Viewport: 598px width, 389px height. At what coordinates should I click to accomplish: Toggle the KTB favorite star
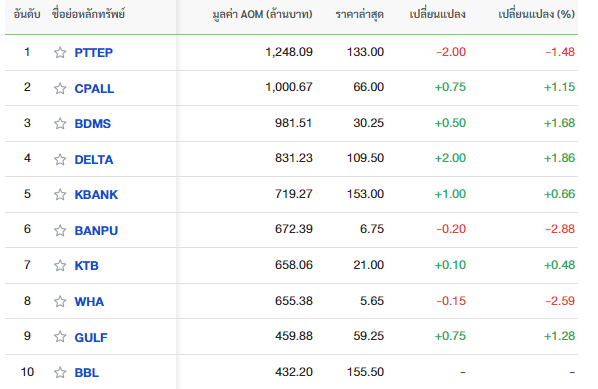(x=60, y=265)
